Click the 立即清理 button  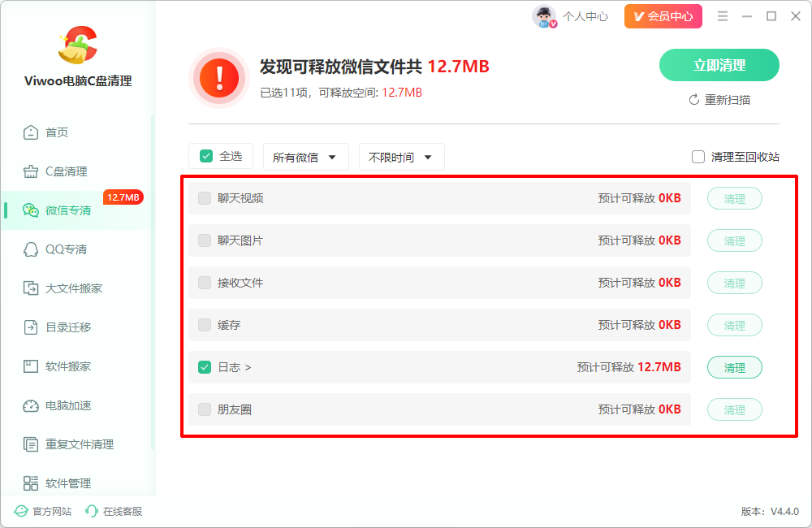(719, 65)
